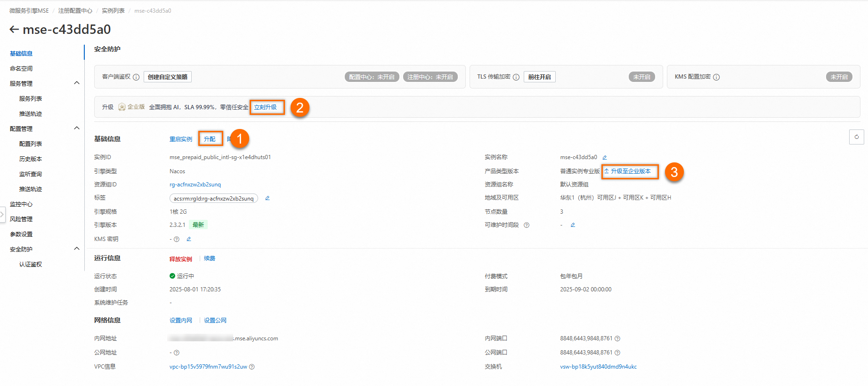Click the creation time 2025-08-01 17:20:35
Image resolution: width=868 pixels, height=386 pixels.
[195, 289]
